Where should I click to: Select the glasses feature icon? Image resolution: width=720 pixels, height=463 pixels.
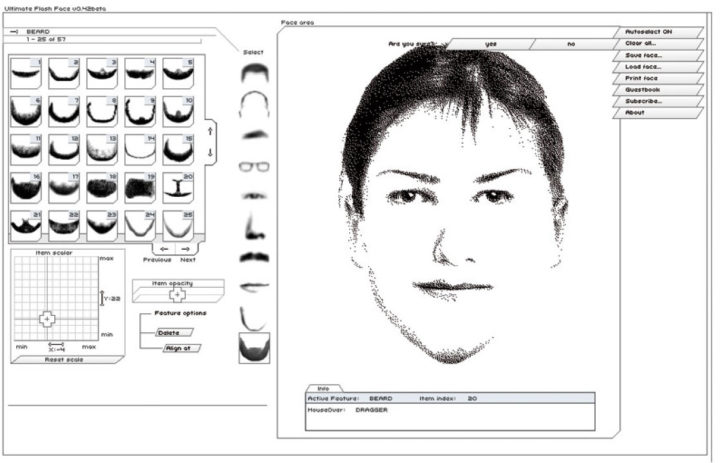pyautogui.click(x=254, y=166)
